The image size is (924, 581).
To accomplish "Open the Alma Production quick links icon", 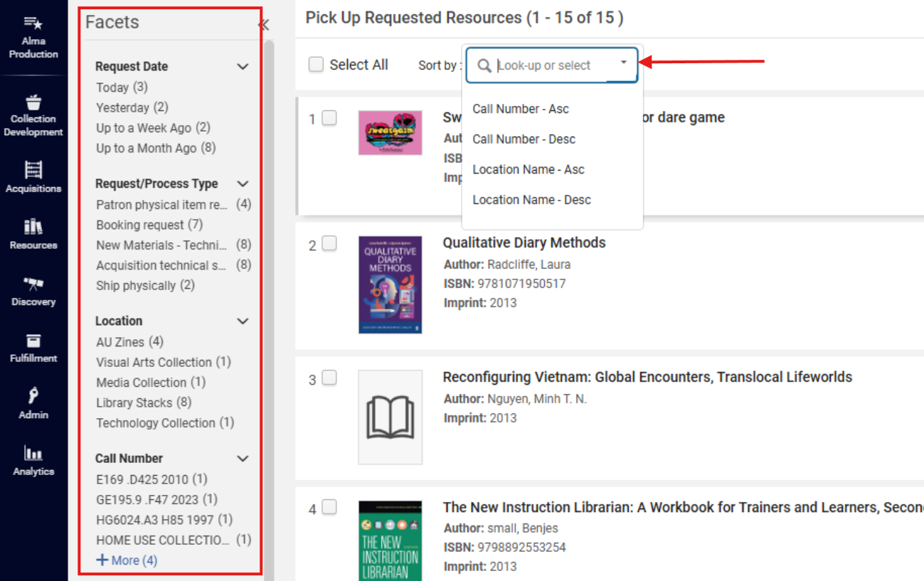I will click(33, 24).
